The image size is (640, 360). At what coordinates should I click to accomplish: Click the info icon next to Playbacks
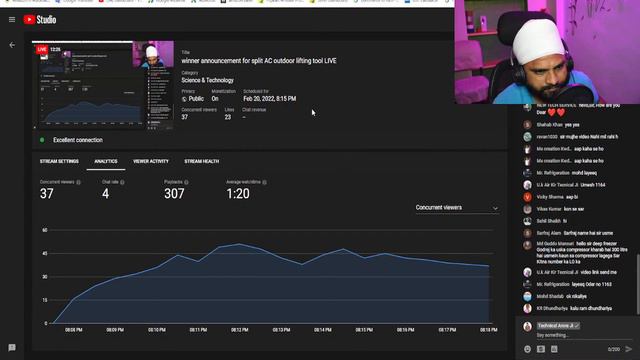[186, 182]
